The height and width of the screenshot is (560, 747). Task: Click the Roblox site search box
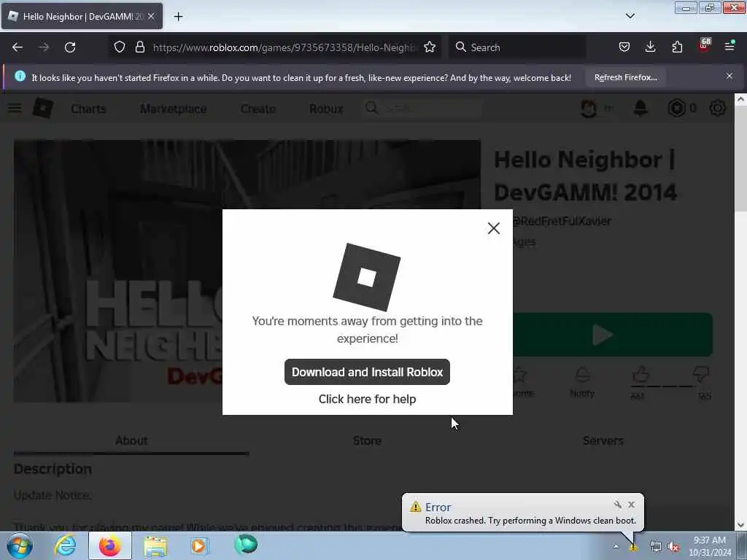pyautogui.click(x=423, y=109)
